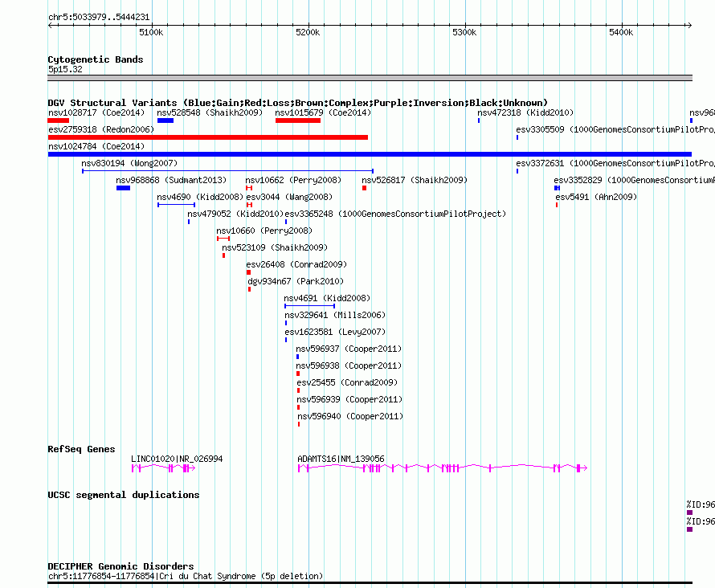The height and width of the screenshot is (588, 715).
Task: Click the RefSeq Genes track title
Action: pos(81,449)
